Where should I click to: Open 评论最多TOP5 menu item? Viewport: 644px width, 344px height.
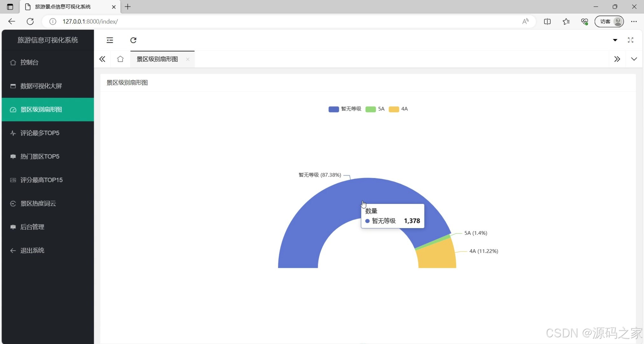tap(40, 133)
